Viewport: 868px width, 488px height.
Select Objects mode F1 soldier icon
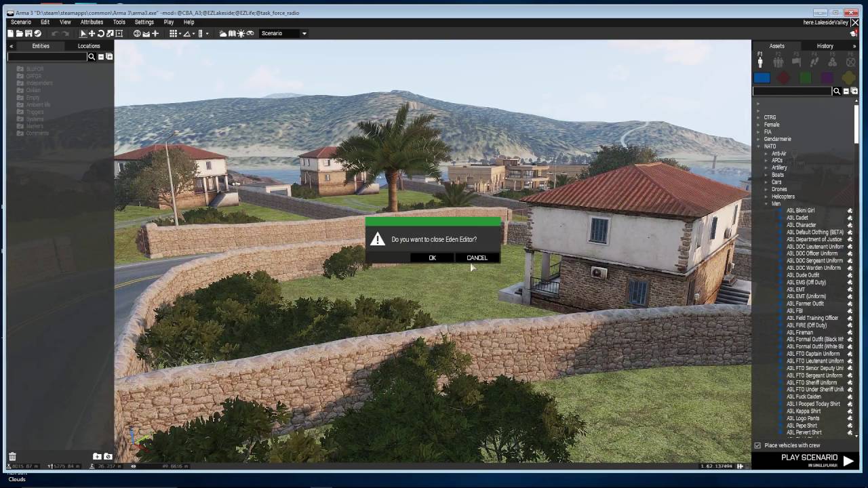pyautogui.click(x=760, y=62)
